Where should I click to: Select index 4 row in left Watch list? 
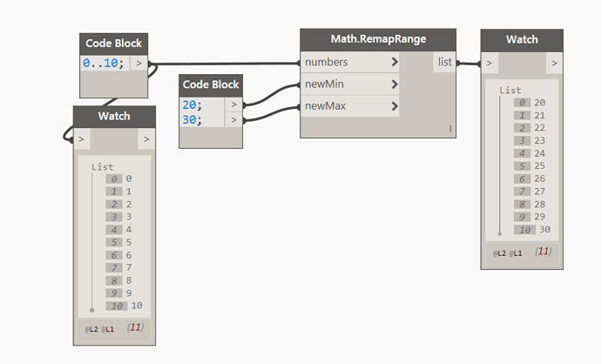(119, 230)
